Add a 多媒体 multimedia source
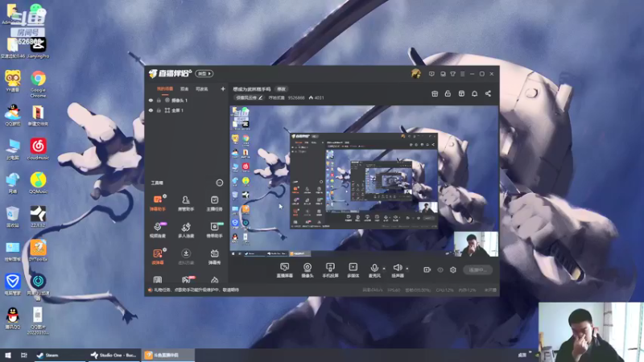Image resolution: width=644 pixels, height=362 pixels. click(x=353, y=270)
